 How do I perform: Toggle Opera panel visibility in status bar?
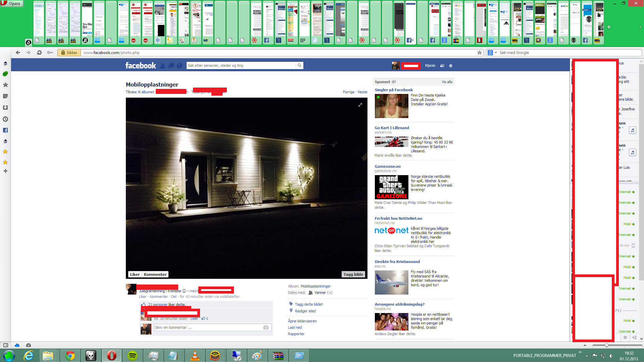tap(6, 345)
